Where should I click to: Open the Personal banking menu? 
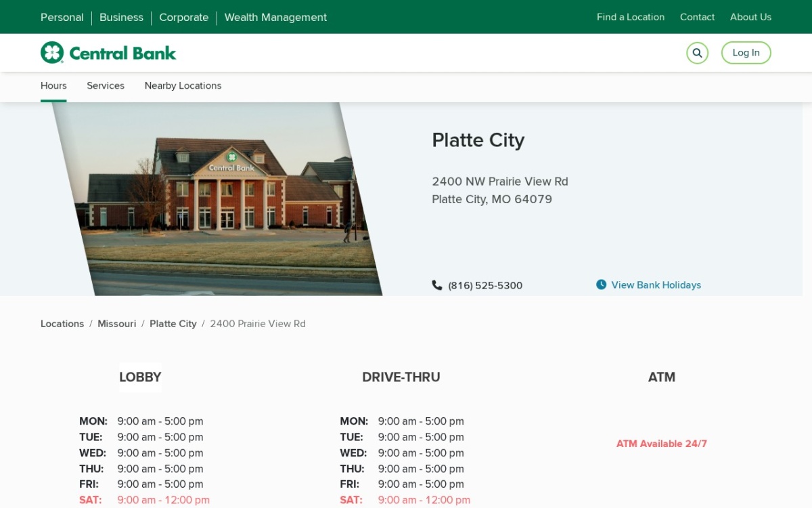62,18
